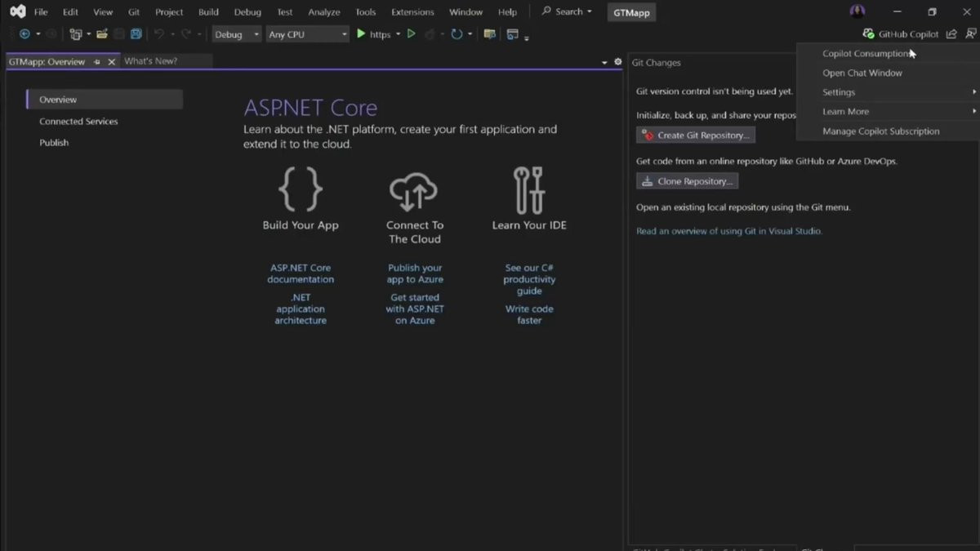Image resolution: width=980 pixels, height=551 pixels.
Task: Expand the https launch profile dropdown arrow
Action: (x=399, y=34)
